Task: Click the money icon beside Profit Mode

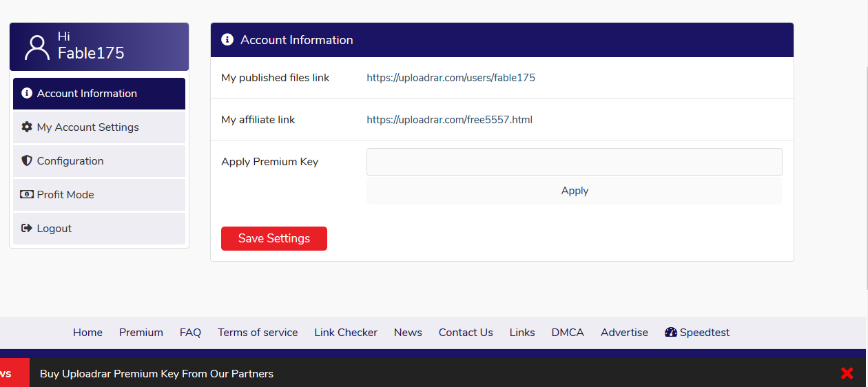Action: click(x=27, y=194)
